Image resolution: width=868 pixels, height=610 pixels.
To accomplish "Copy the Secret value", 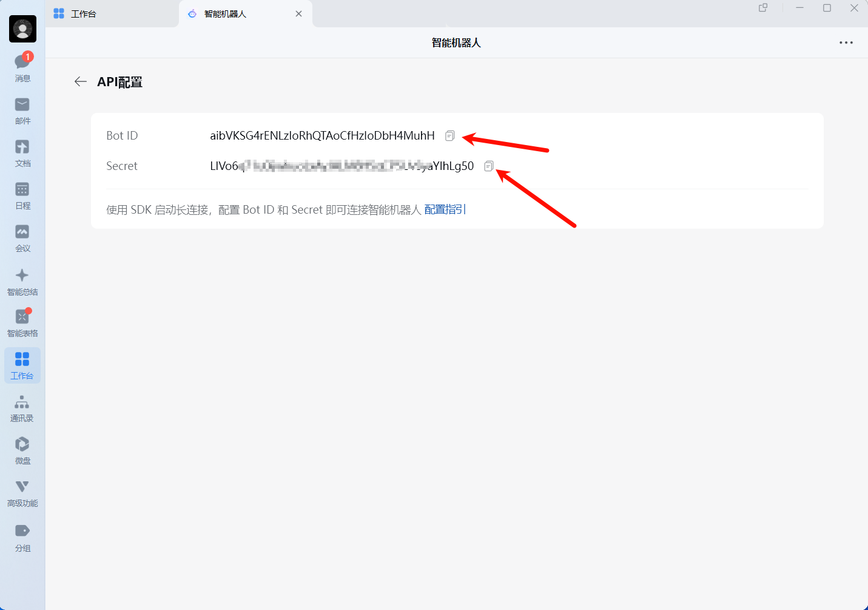I will click(x=489, y=166).
